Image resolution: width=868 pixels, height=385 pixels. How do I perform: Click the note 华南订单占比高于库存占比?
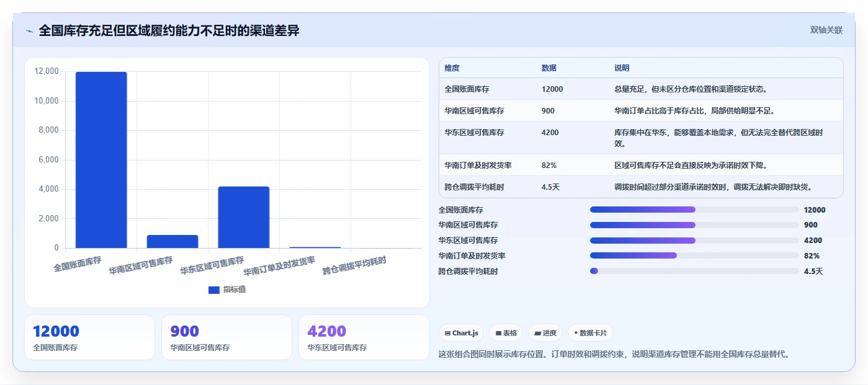point(694,110)
